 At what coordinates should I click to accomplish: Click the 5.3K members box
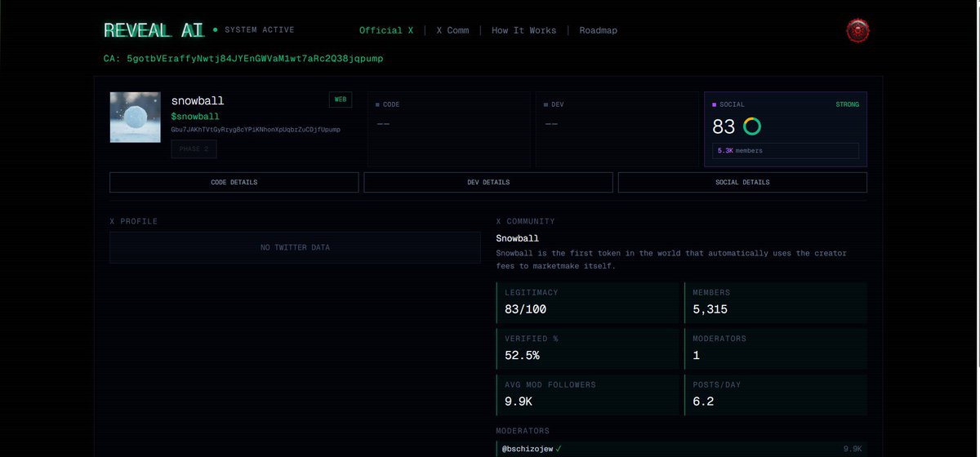pos(786,151)
